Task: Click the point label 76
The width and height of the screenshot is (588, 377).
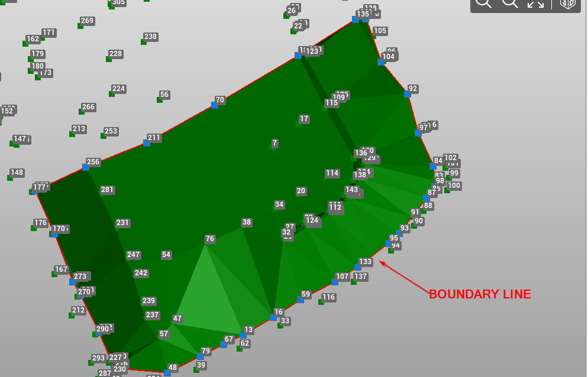Action: (210, 239)
